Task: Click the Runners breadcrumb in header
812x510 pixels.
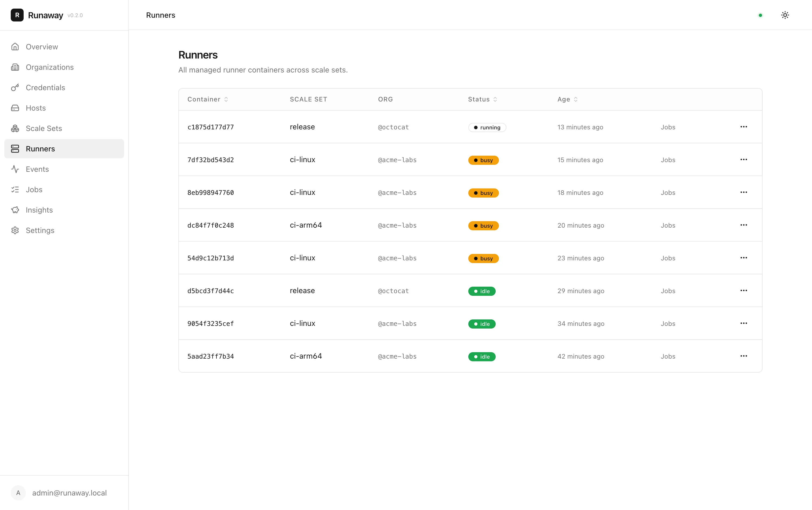Action: coord(161,15)
